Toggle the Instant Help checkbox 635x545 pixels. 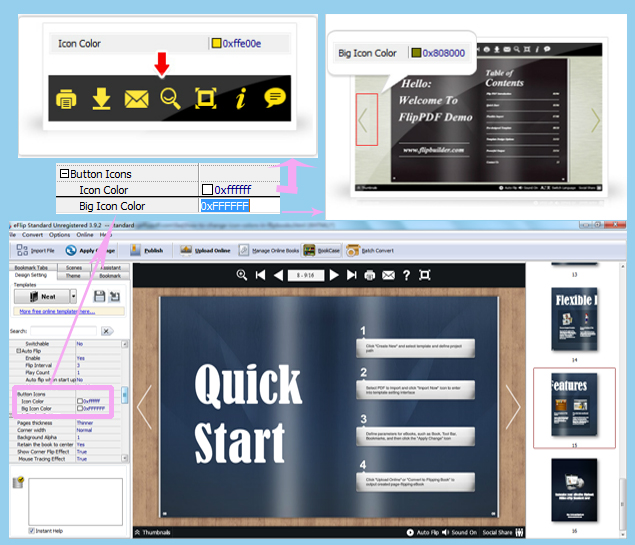click(31, 530)
